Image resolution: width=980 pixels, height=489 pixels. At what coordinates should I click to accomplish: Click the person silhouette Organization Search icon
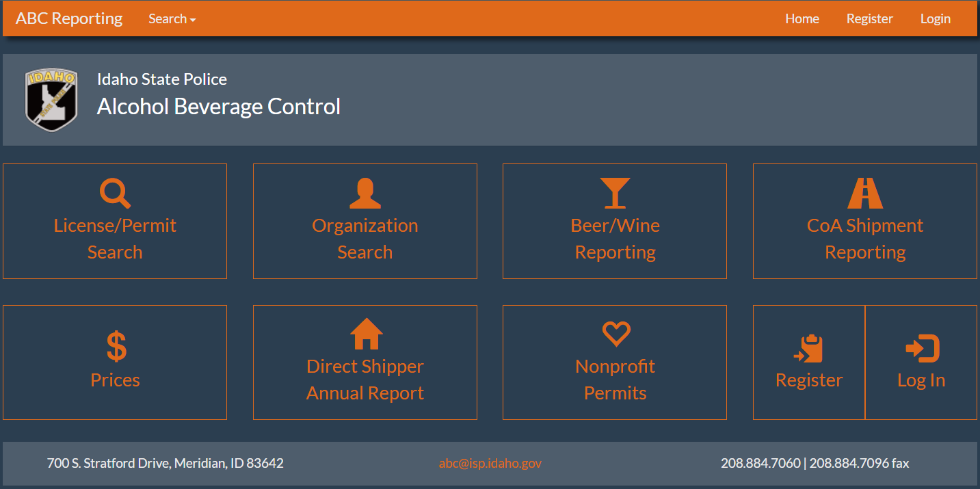[x=365, y=193]
